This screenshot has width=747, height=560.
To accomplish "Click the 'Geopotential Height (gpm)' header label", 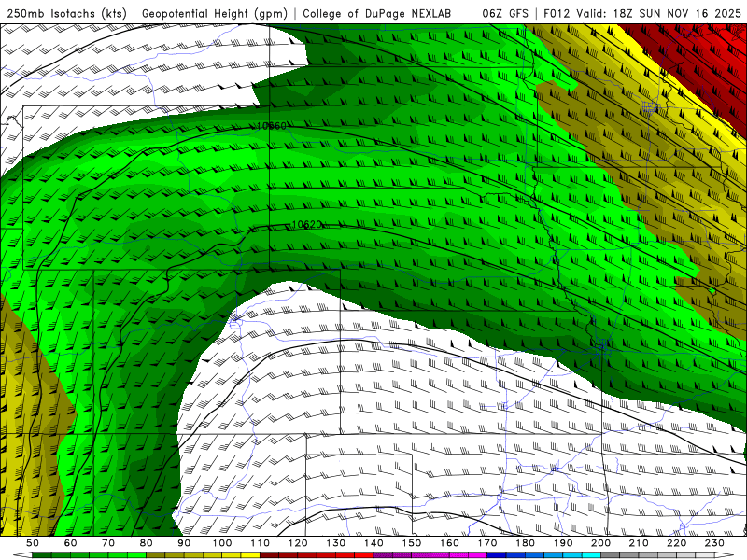I will 215,13.
